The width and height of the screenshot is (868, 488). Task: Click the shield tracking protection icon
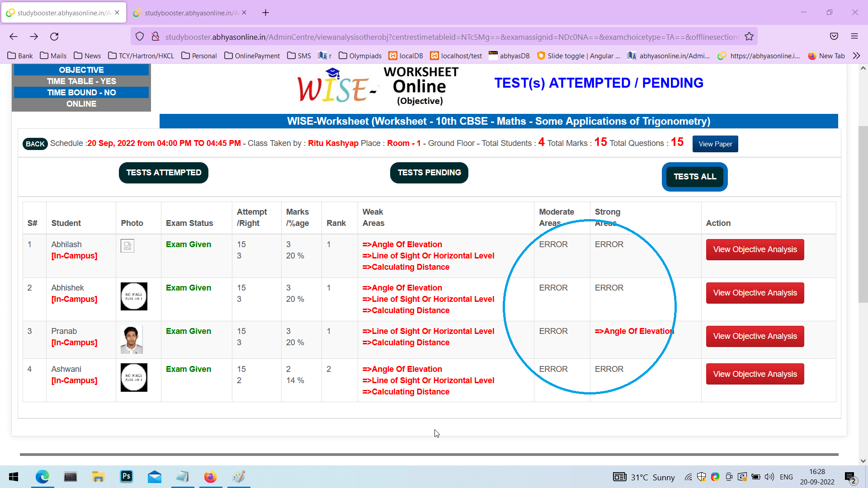(140, 37)
